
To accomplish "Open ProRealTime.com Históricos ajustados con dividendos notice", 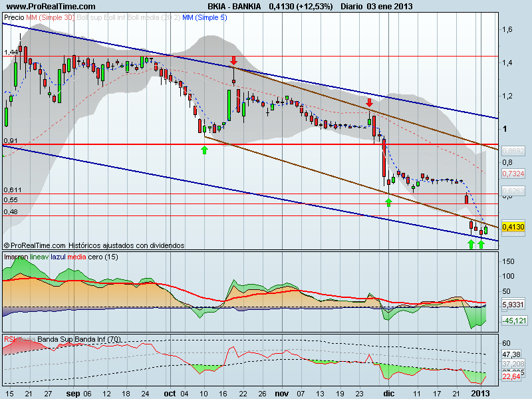I will tap(94, 245).
